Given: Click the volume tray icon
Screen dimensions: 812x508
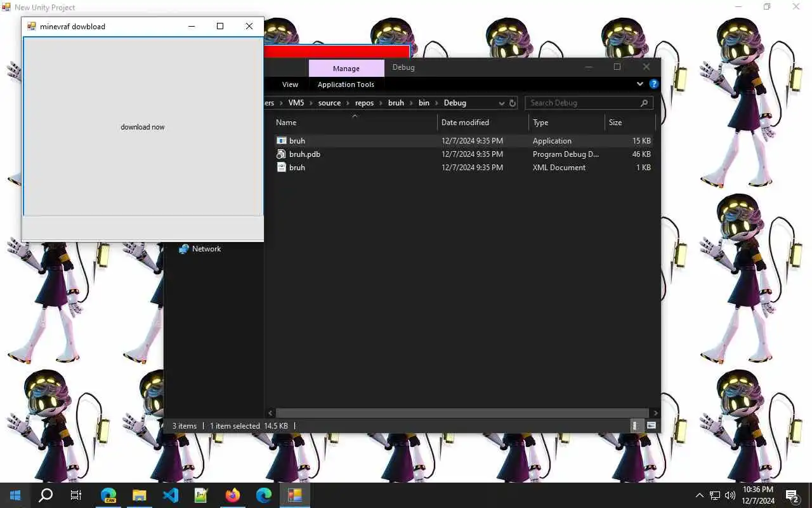Looking at the screenshot, I should [730, 495].
